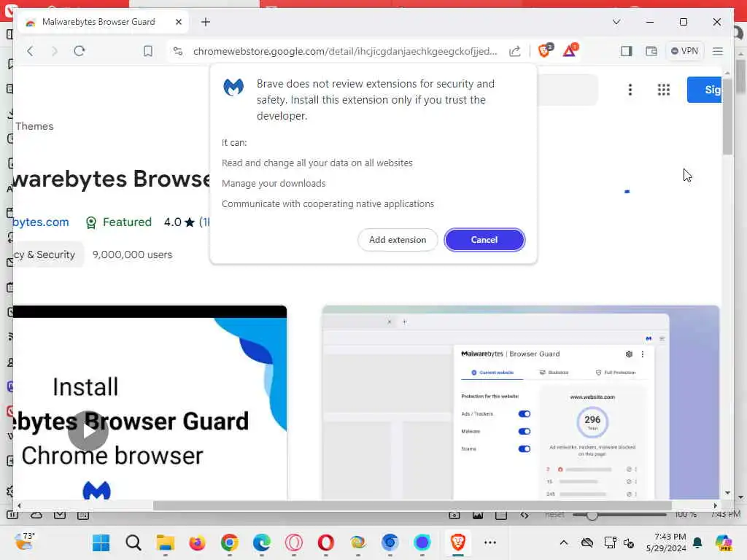This screenshot has width=747, height=560.
Task: Switch to the Themes tab
Action: point(34,126)
